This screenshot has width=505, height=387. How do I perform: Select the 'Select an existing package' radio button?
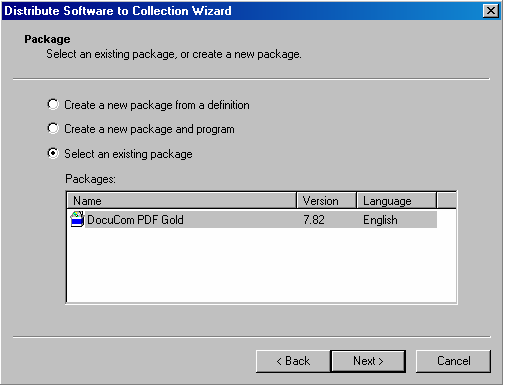(53, 153)
